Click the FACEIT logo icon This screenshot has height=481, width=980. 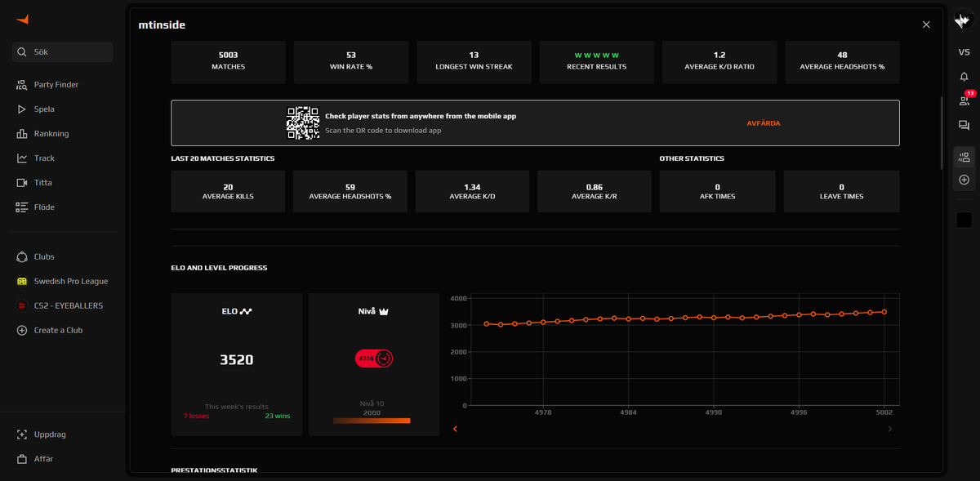pyautogui.click(x=23, y=19)
